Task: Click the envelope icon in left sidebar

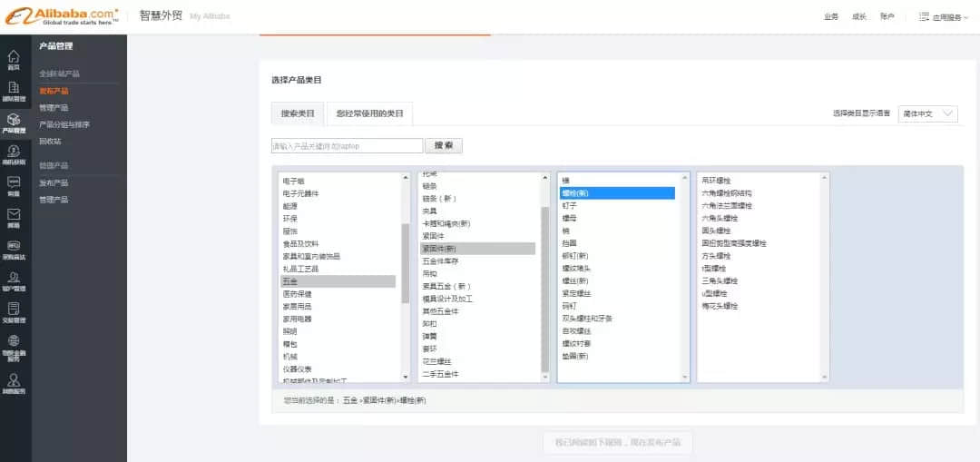Action: click(14, 216)
